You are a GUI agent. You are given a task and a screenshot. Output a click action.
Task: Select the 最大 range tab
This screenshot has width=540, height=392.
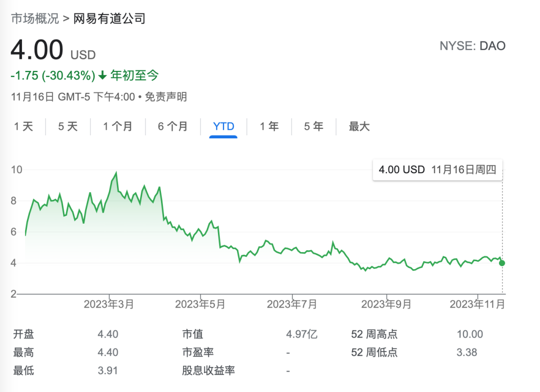pos(359,126)
